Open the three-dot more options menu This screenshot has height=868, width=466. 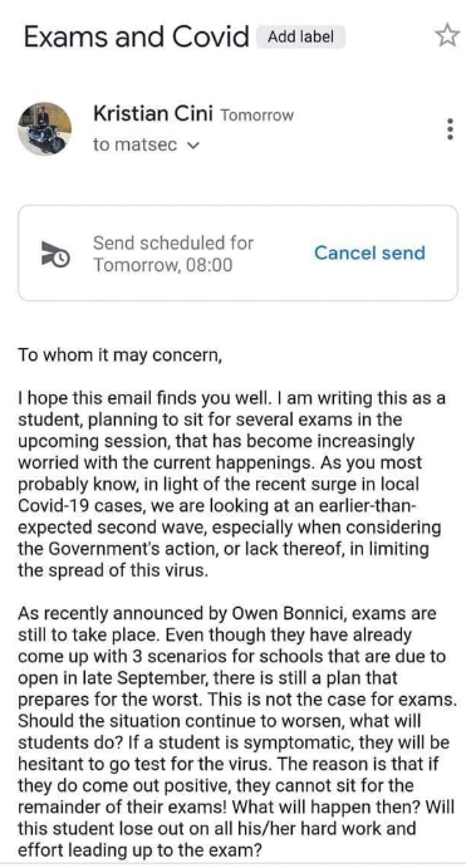(x=450, y=129)
